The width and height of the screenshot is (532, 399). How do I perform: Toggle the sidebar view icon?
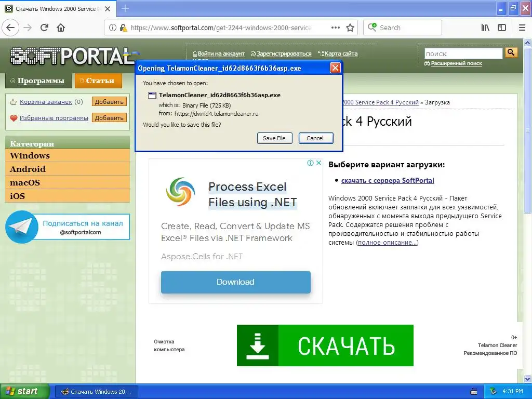502,28
